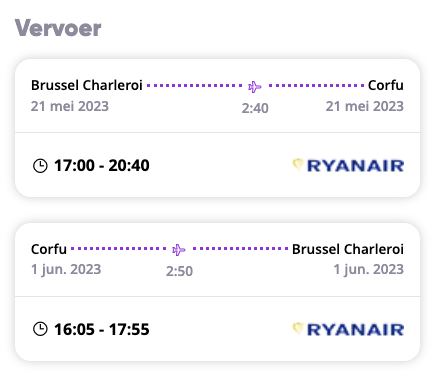
Task: Click the 17:00 - 20:40 flight times
Action: [102, 166]
